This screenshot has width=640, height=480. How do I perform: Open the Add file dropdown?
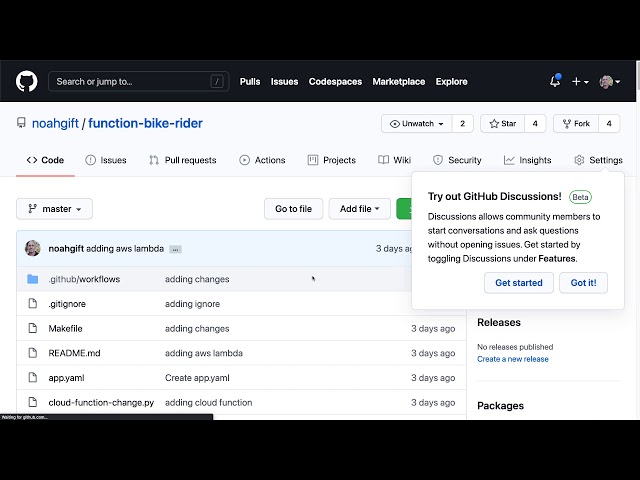[x=360, y=209]
